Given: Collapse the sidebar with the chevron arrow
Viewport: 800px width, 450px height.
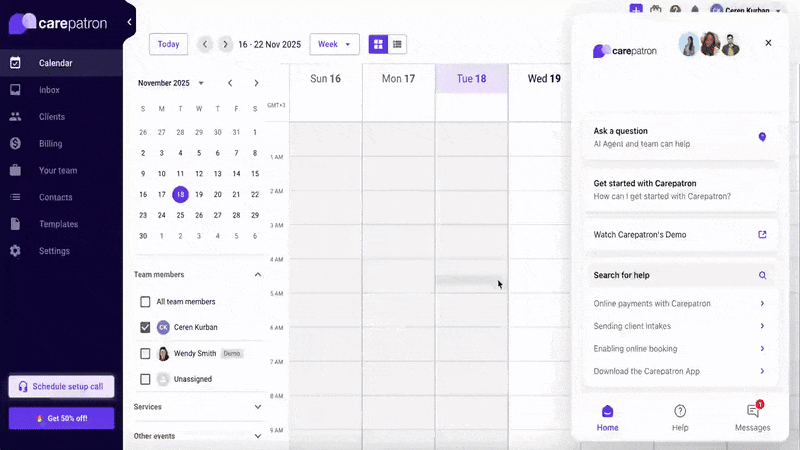Looking at the screenshot, I should tap(129, 22).
